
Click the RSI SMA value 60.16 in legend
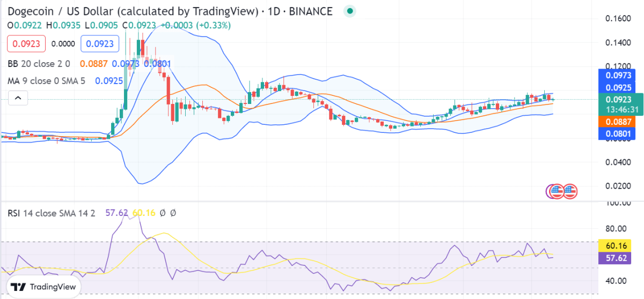click(143, 213)
